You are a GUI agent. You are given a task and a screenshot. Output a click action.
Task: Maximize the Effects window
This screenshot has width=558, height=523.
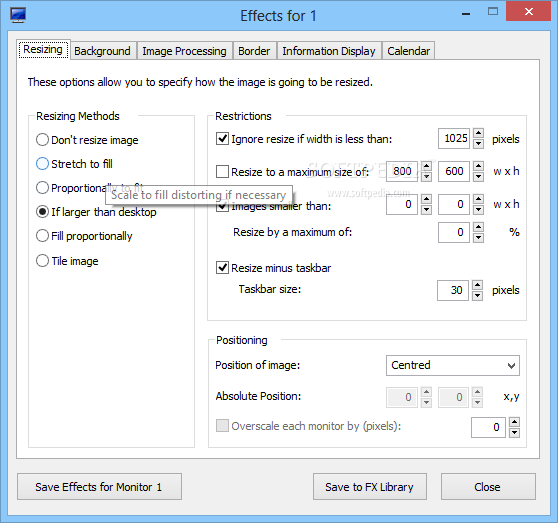click(493, 12)
